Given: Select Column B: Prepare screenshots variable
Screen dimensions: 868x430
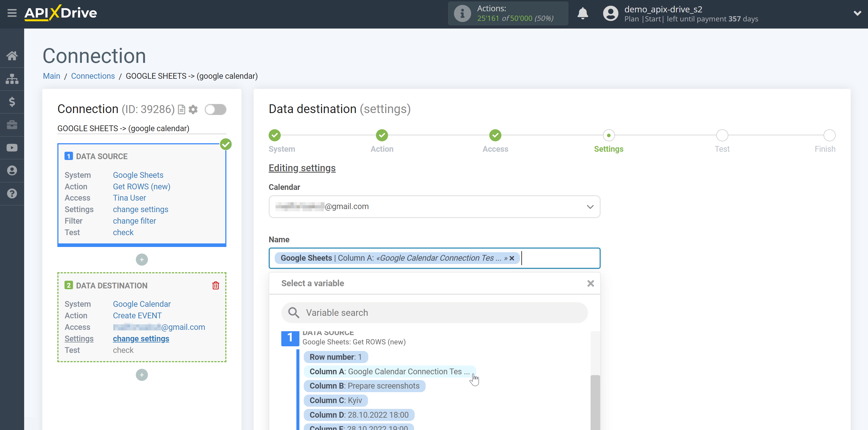Looking at the screenshot, I should 365,386.
